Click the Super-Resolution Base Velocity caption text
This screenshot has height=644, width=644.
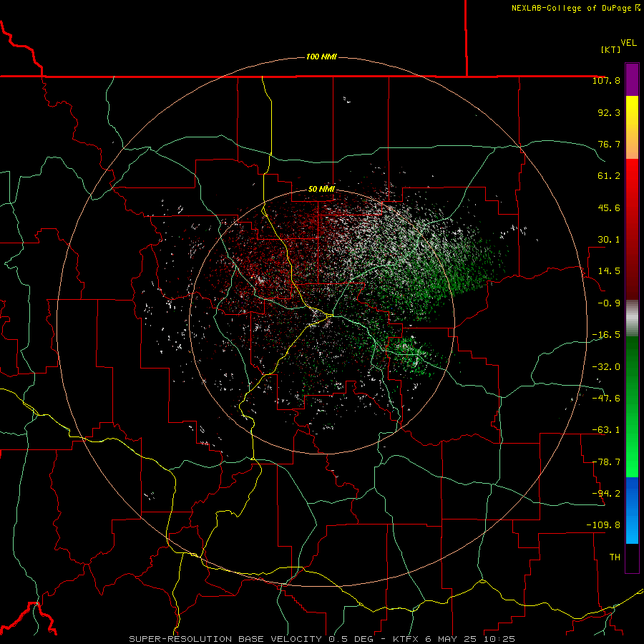click(x=322, y=639)
